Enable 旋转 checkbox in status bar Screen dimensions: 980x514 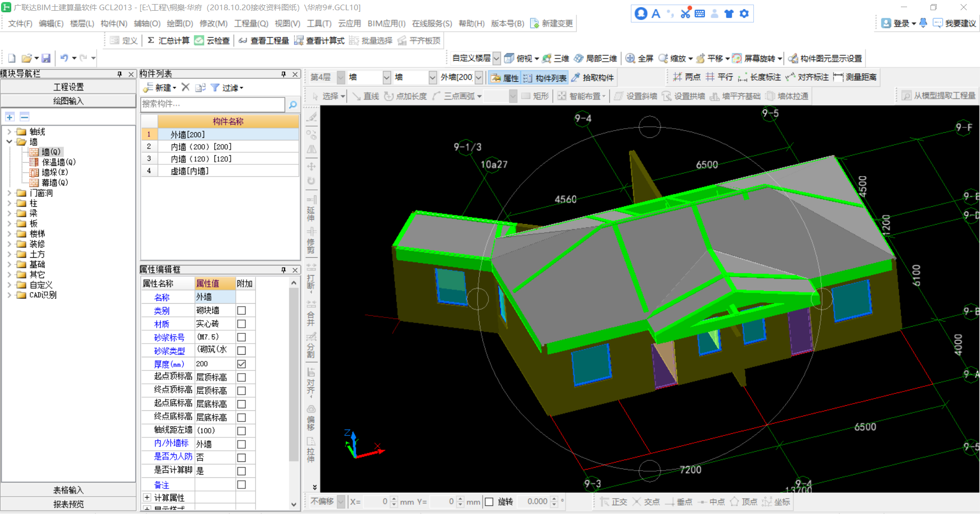tap(489, 502)
